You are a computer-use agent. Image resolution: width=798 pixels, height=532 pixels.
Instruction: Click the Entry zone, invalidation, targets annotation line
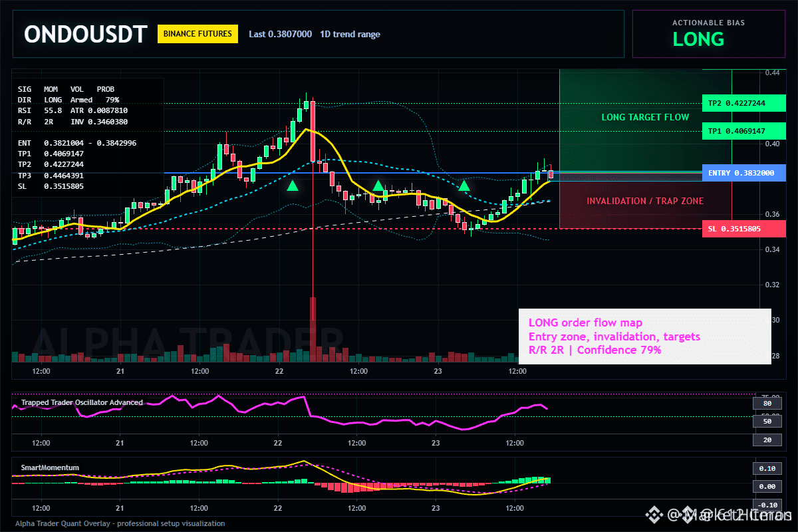point(614,336)
